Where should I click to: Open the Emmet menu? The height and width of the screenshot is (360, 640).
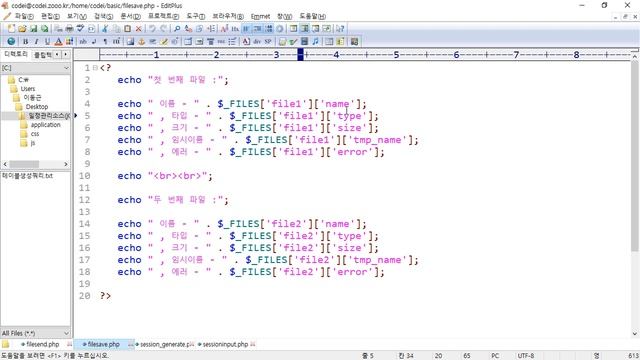point(260,16)
